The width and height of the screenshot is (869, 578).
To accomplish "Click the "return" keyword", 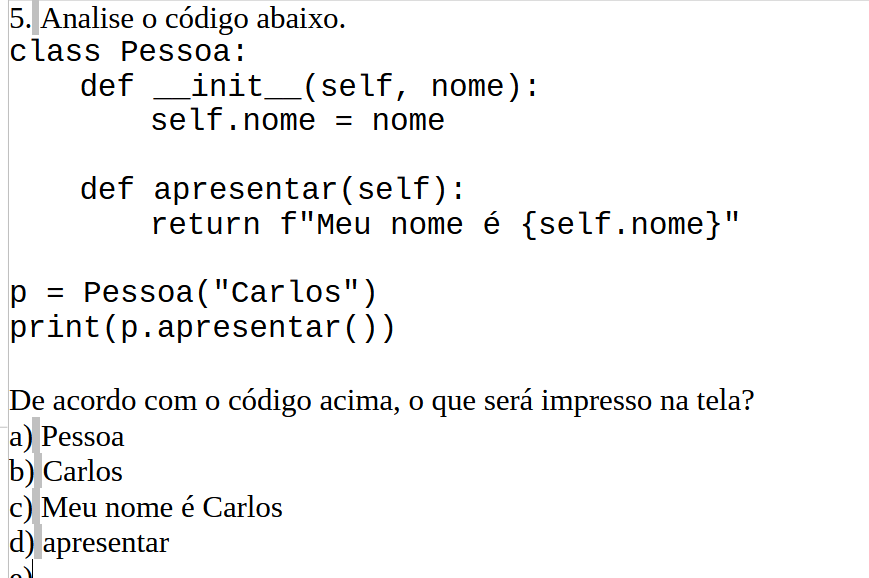I will pyautogui.click(x=206, y=224).
